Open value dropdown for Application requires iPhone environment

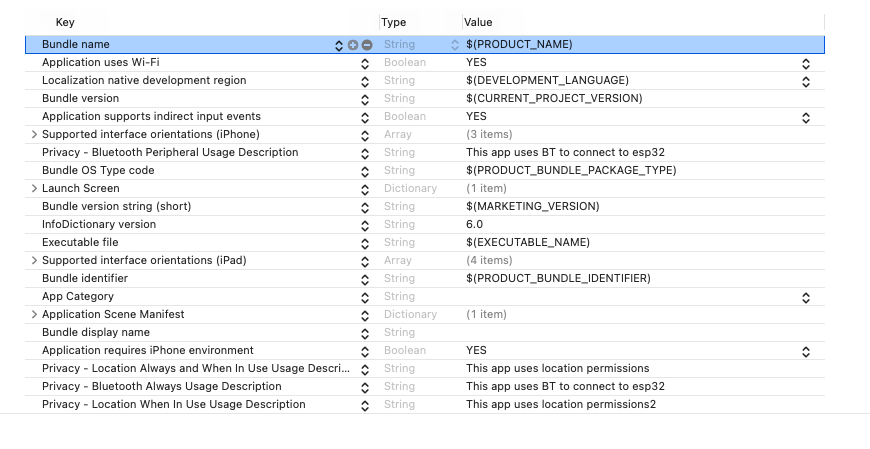pyautogui.click(x=805, y=351)
